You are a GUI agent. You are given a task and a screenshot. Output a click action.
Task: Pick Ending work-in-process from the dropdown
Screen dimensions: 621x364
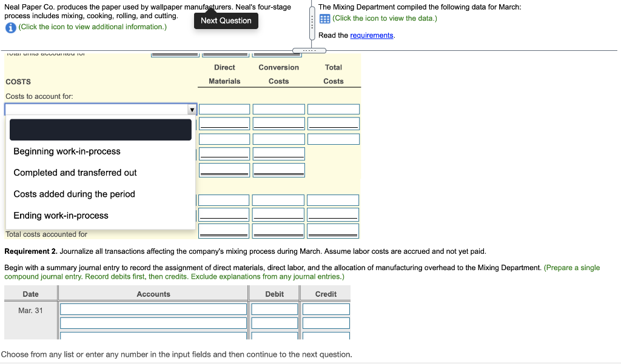[61, 215]
